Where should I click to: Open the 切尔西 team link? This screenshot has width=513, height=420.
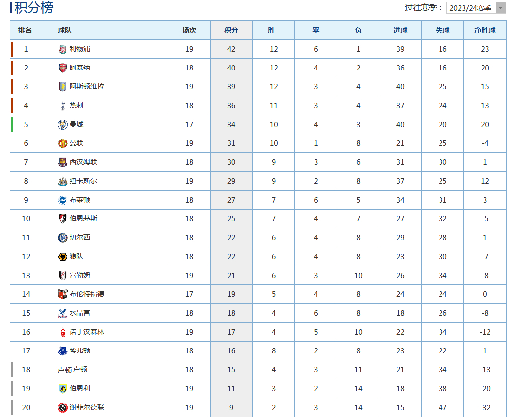click(x=80, y=237)
